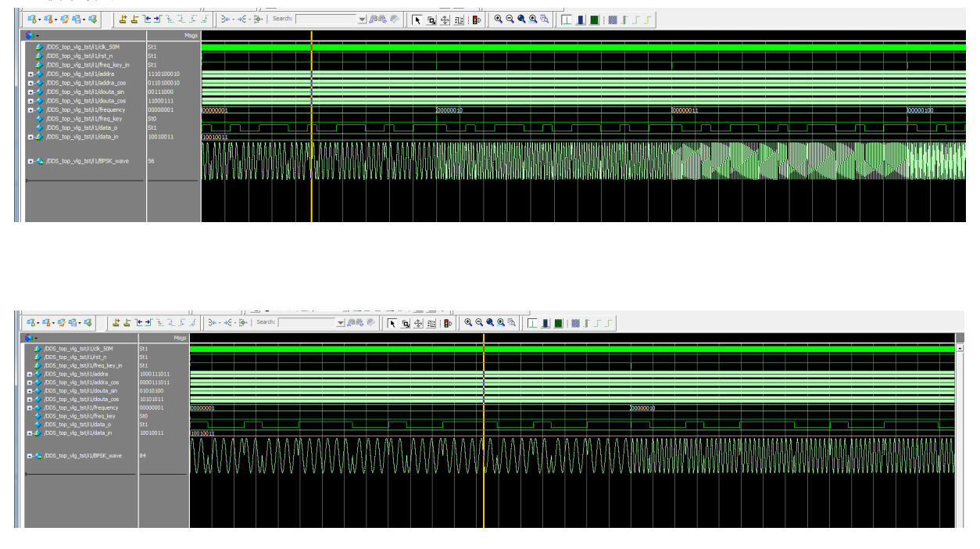Viewport: 980px width, 549px height.
Task: Click the Zoom Mode magnifier icon
Action: (x=431, y=20)
